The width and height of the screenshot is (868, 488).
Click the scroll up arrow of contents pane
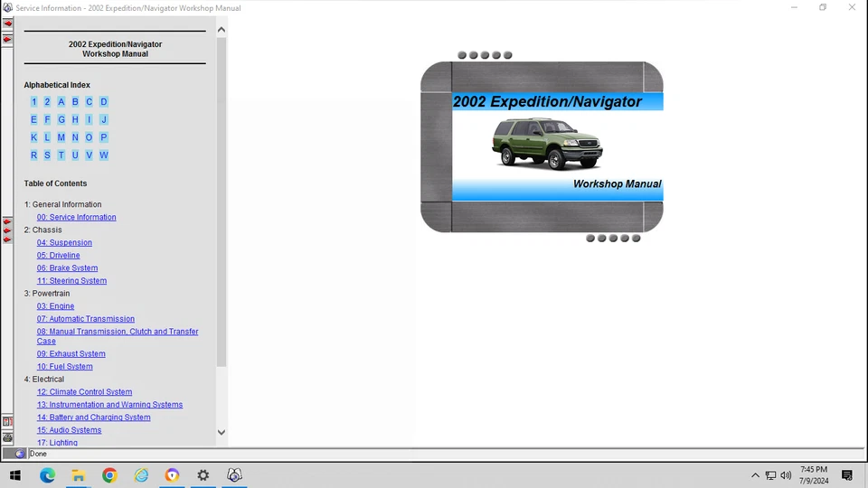222,30
